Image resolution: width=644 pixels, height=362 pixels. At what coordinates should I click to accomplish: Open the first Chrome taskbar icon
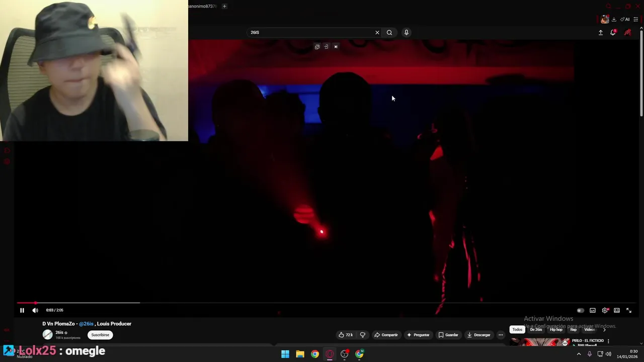315,354
